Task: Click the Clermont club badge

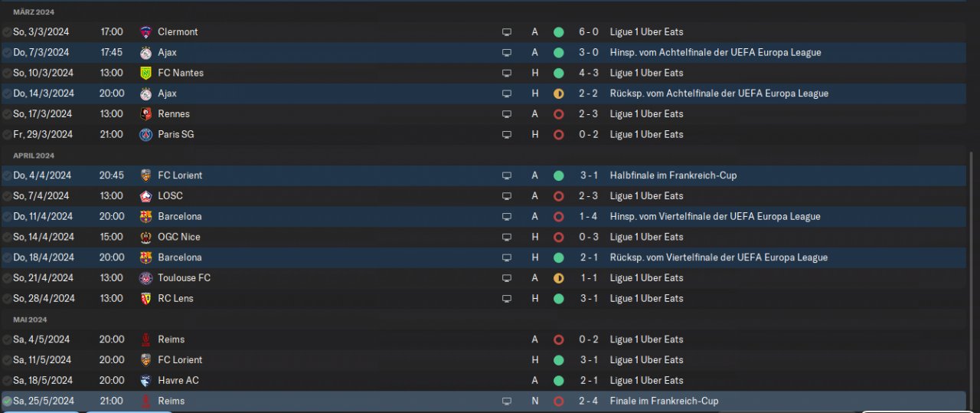Action: (146, 32)
